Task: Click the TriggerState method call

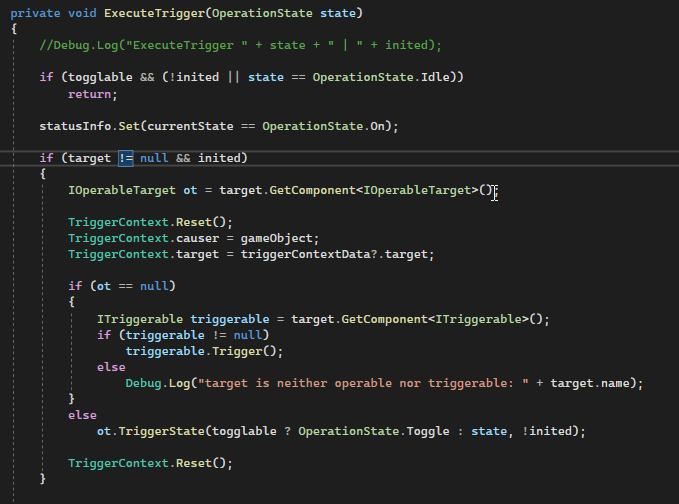Action: click(x=155, y=430)
